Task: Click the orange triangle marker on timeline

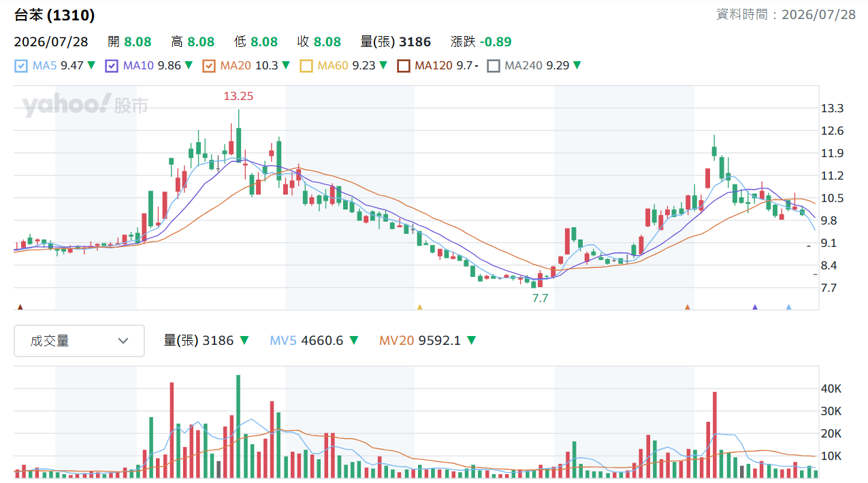Action: click(x=688, y=307)
